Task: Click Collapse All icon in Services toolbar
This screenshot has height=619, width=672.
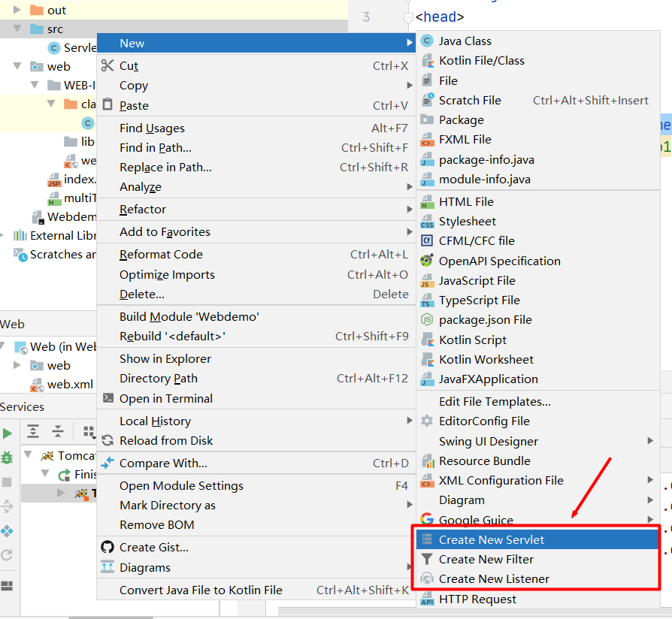Action: coord(58,431)
